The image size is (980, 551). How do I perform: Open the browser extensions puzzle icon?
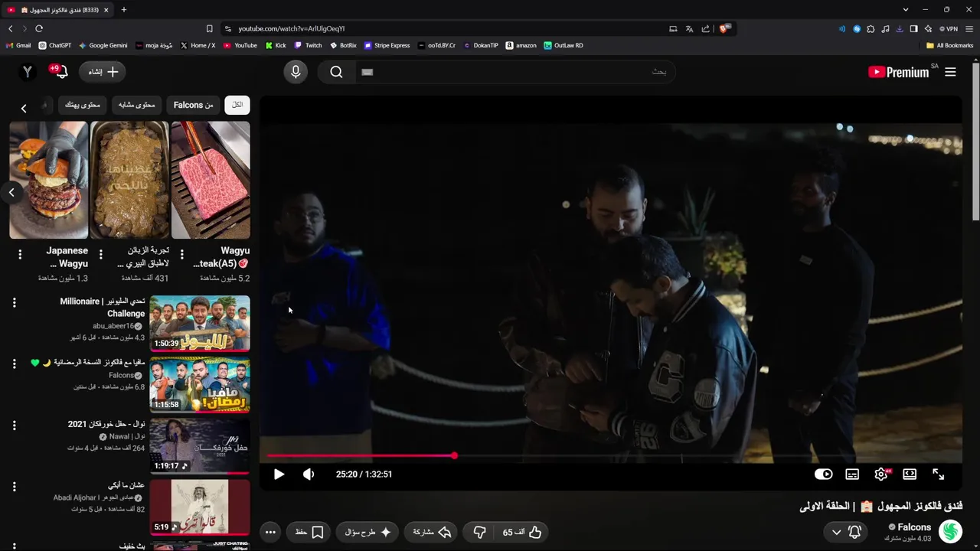[871, 28]
